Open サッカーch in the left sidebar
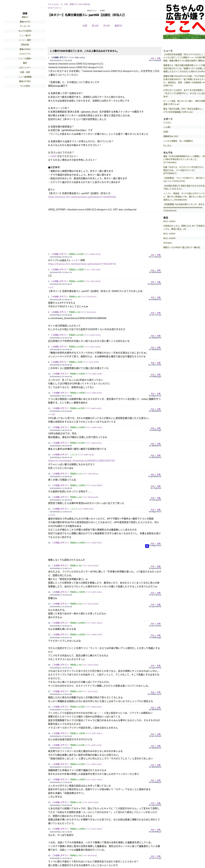The image size is (205, 868). click(25, 26)
